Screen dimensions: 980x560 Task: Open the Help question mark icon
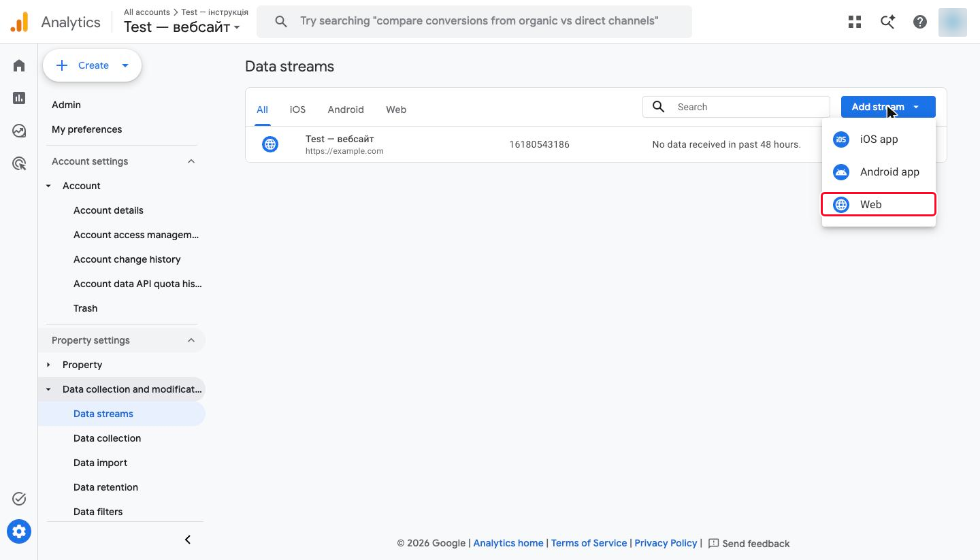tap(920, 22)
